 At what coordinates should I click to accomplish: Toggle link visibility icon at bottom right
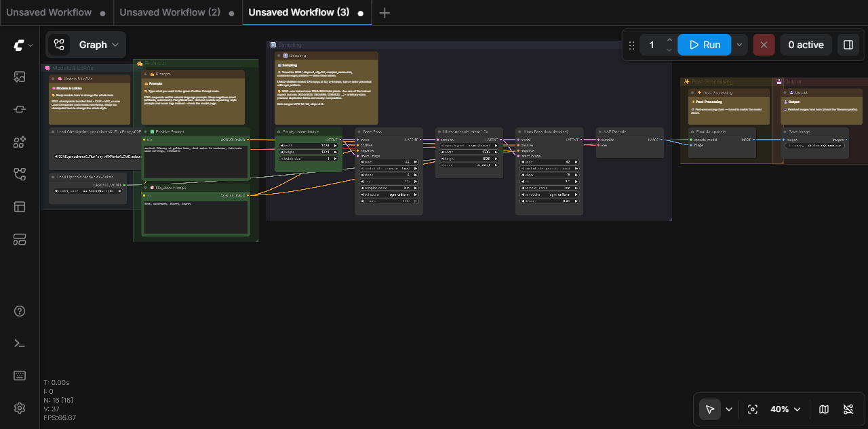point(848,409)
